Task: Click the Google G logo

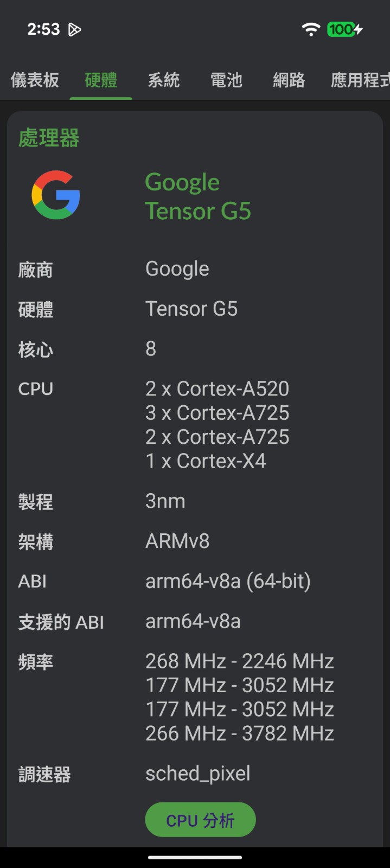Action: tap(56, 195)
